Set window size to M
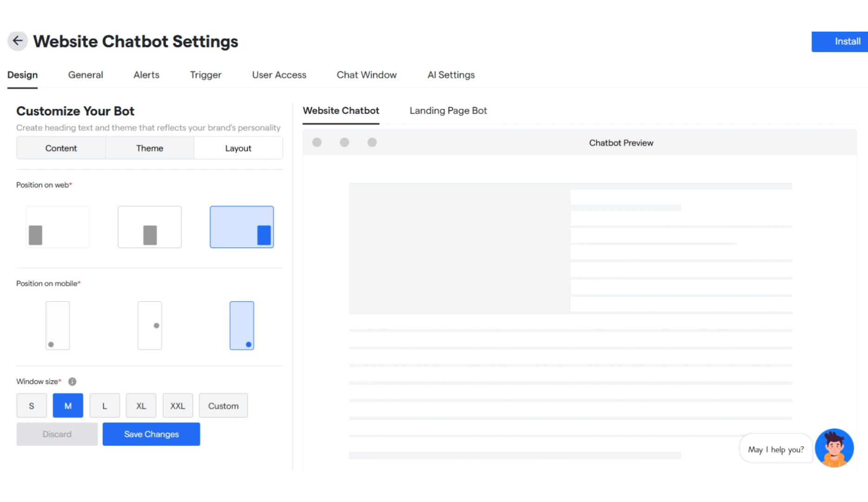Image resolution: width=868 pixels, height=502 pixels. click(x=68, y=406)
